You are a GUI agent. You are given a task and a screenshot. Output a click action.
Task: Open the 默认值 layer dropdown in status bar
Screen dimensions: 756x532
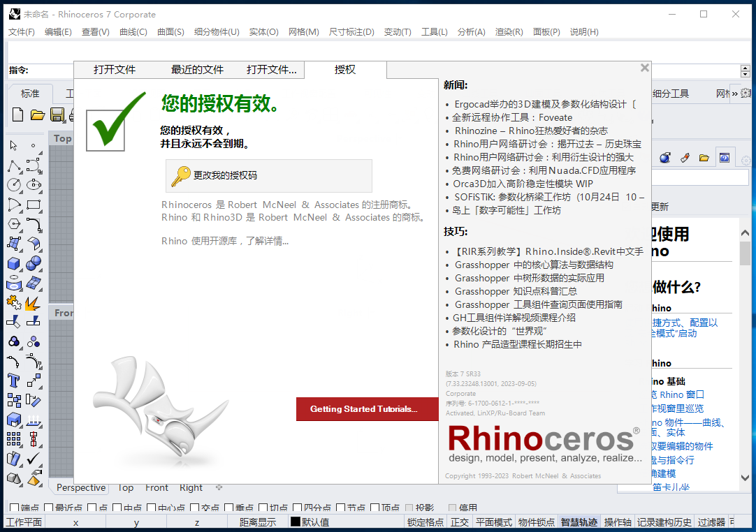tap(315, 522)
